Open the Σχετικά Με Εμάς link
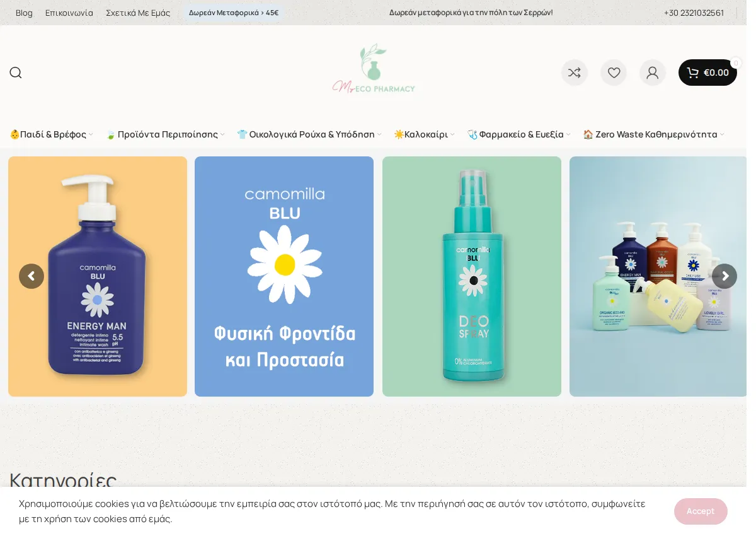This screenshot has height=536, width=756. click(138, 13)
